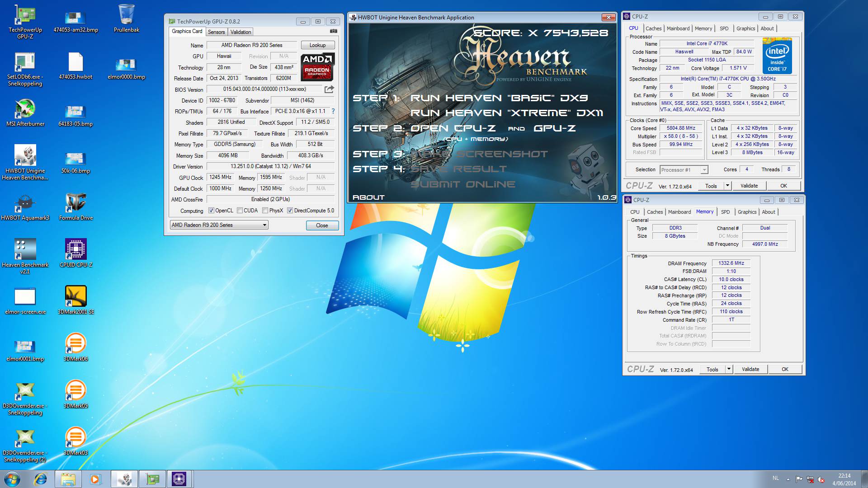Screen dimensions: 868x488
Task: Open elmor0001.bmp desktop file
Action: [25, 350]
